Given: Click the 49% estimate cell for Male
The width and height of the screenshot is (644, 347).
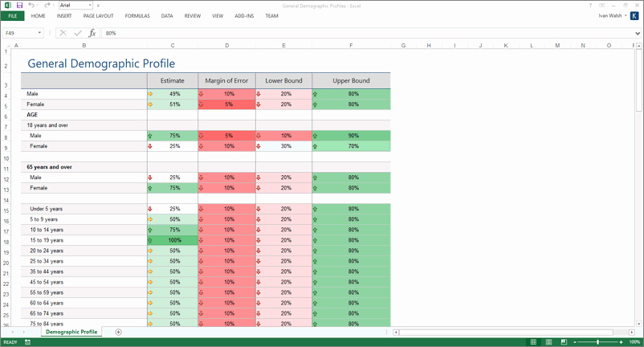Looking at the screenshot, I should click(x=173, y=94).
